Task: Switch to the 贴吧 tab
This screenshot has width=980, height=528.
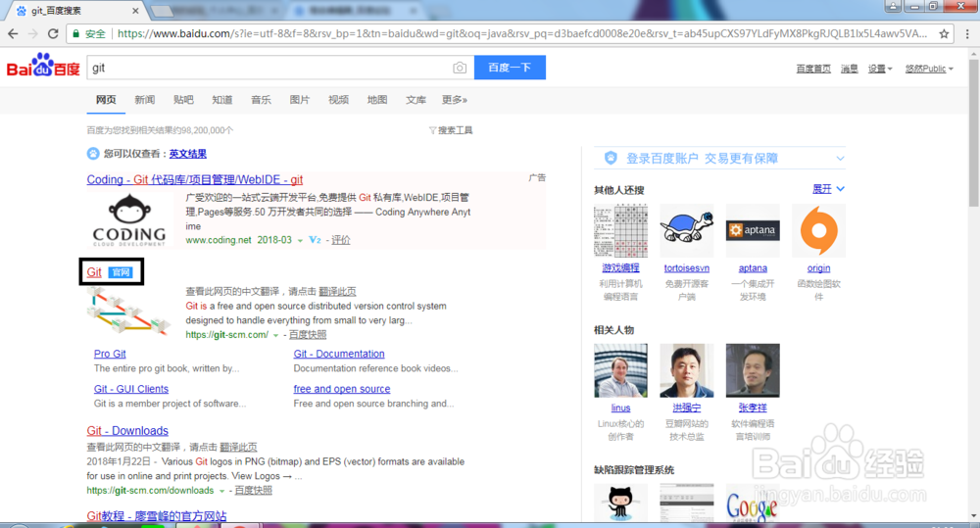Action: tap(183, 100)
